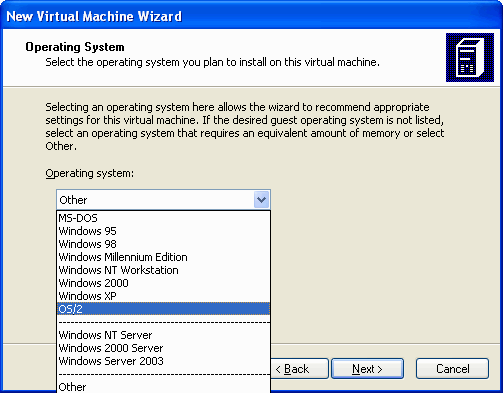Select MS-DOS from the list

point(163,218)
